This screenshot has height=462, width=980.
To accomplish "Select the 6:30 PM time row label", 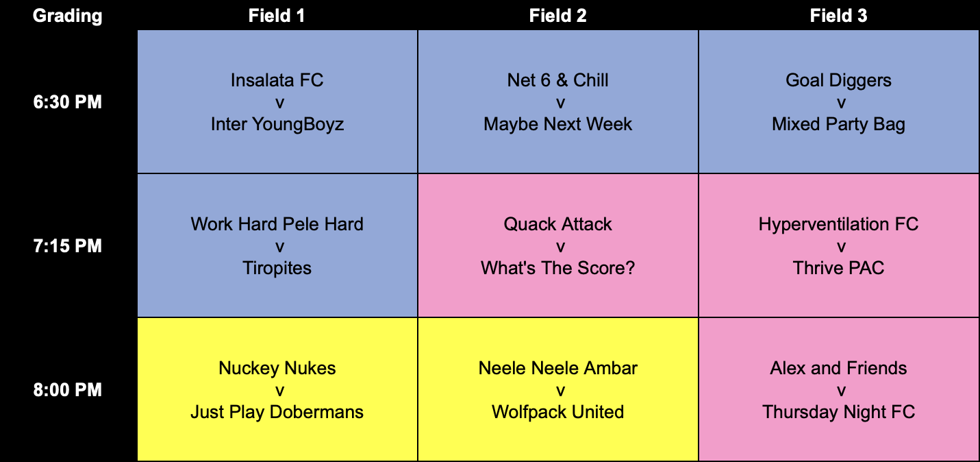I will point(68,102).
